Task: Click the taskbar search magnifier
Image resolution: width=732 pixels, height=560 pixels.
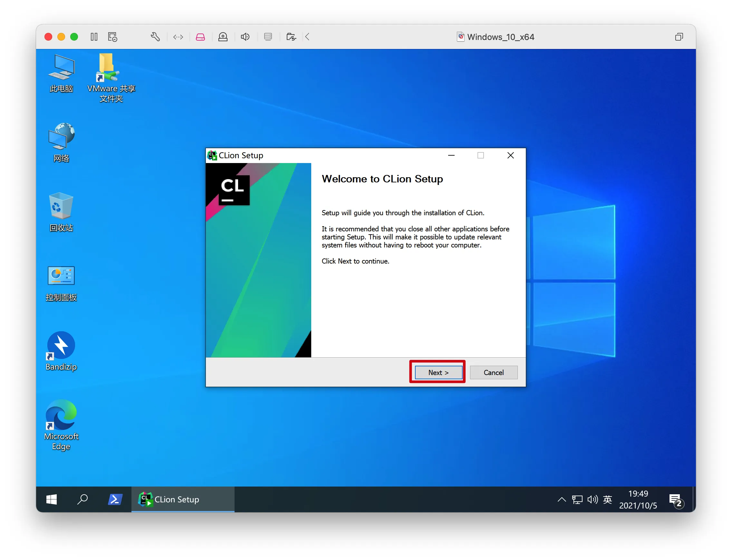Action: [x=82, y=499]
